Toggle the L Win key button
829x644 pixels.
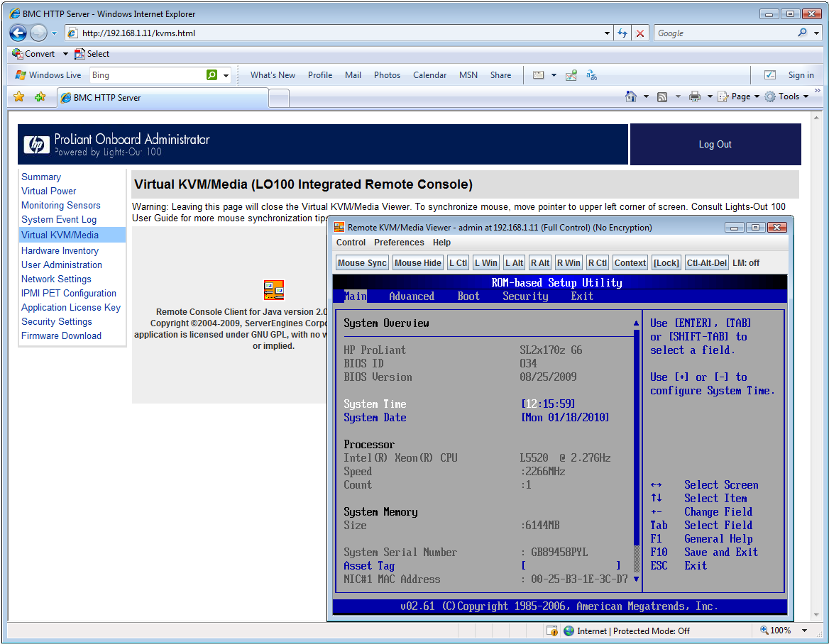(486, 262)
